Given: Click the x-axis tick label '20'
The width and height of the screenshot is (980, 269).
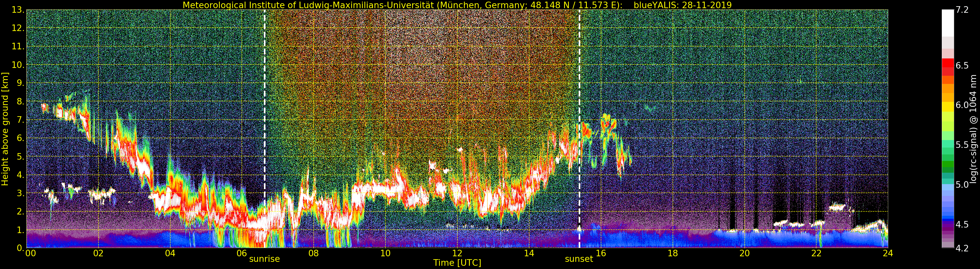Looking at the screenshot, I should 745,253.
